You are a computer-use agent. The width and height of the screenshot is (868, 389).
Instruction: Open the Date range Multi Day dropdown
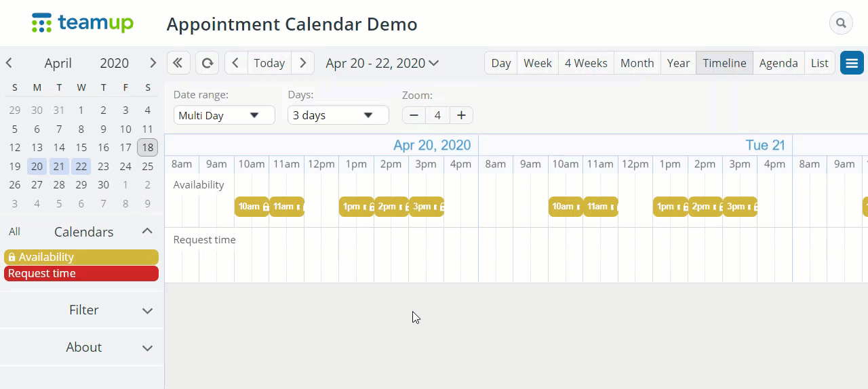click(x=224, y=115)
